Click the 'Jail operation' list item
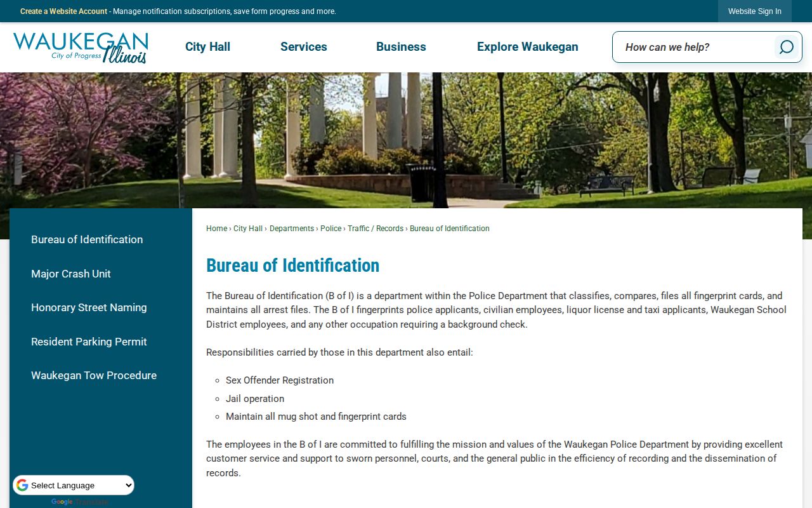 pos(255,399)
